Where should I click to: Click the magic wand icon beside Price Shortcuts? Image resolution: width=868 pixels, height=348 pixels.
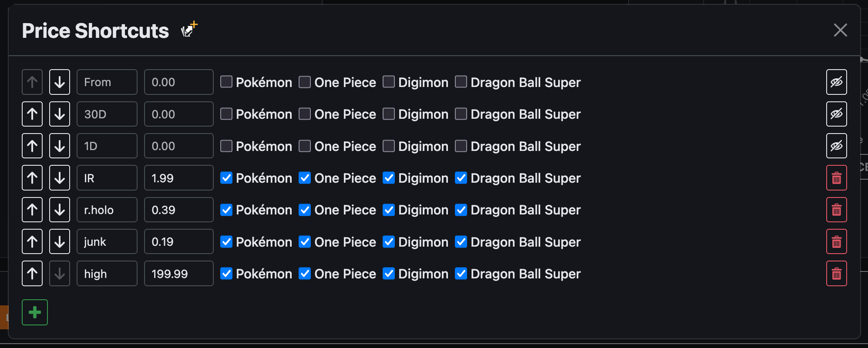[x=189, y=30]
